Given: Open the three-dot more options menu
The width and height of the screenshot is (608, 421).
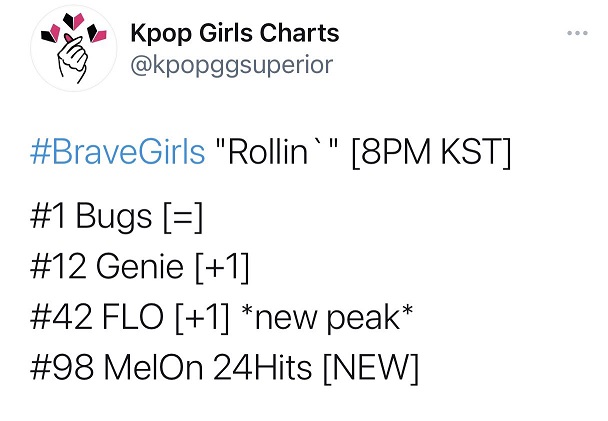Looking at the screenshot, I should click(x=577, y=33).
